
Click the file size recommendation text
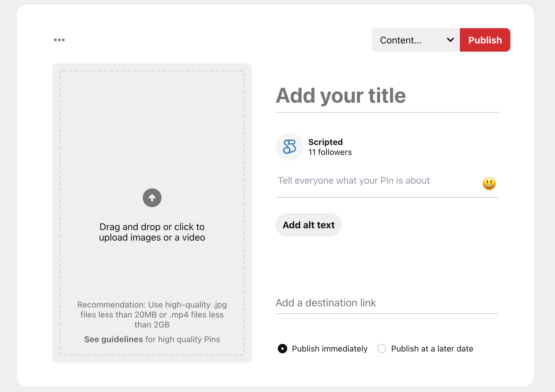pyautogui.click(x=152, y=315)
